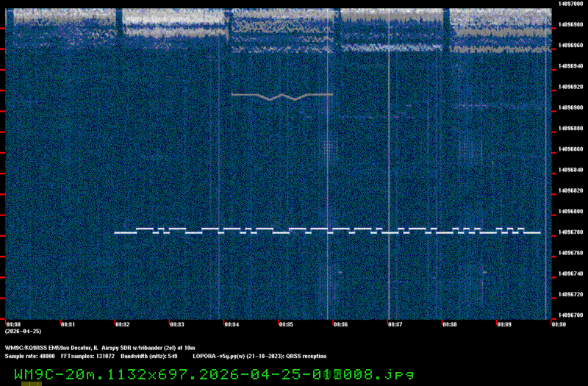Select the 14096740 frequency value
Viewport: 588px width, 386px height.
(x=570, y=274)
